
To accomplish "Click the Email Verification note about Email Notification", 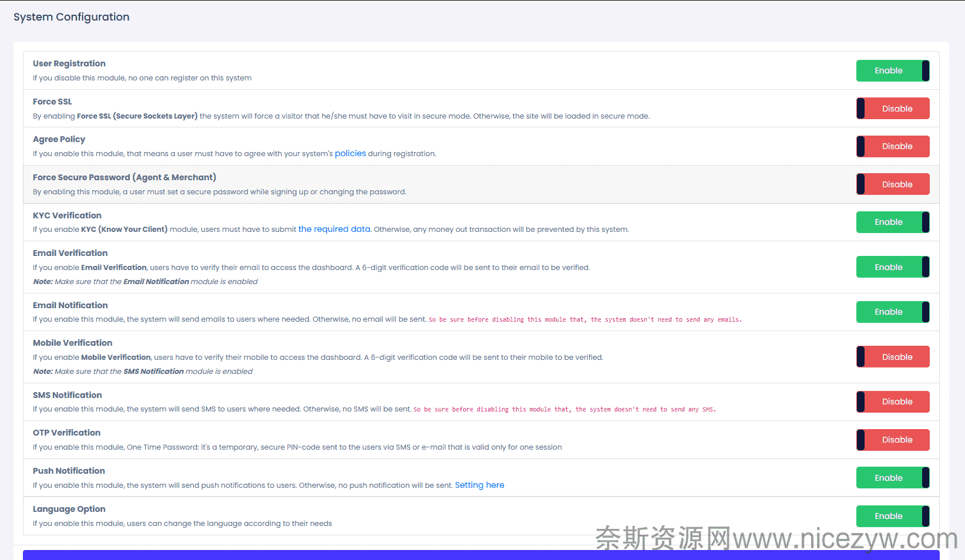I will (x=145, y=282).
